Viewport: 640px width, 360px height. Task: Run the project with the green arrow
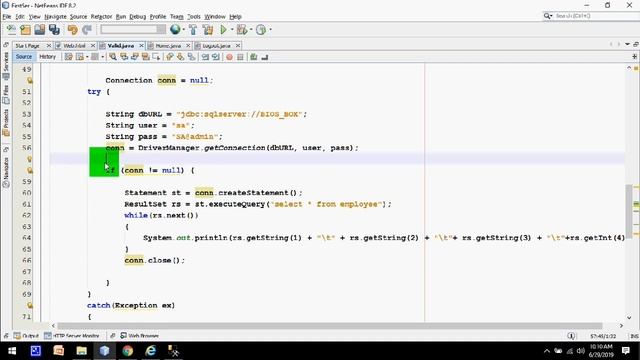coord(223,29)
